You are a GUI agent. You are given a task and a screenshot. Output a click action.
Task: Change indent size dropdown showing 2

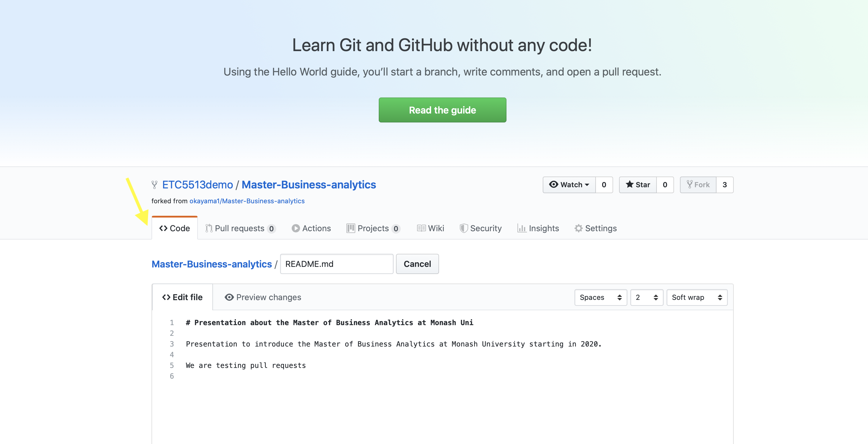point(646,297)
